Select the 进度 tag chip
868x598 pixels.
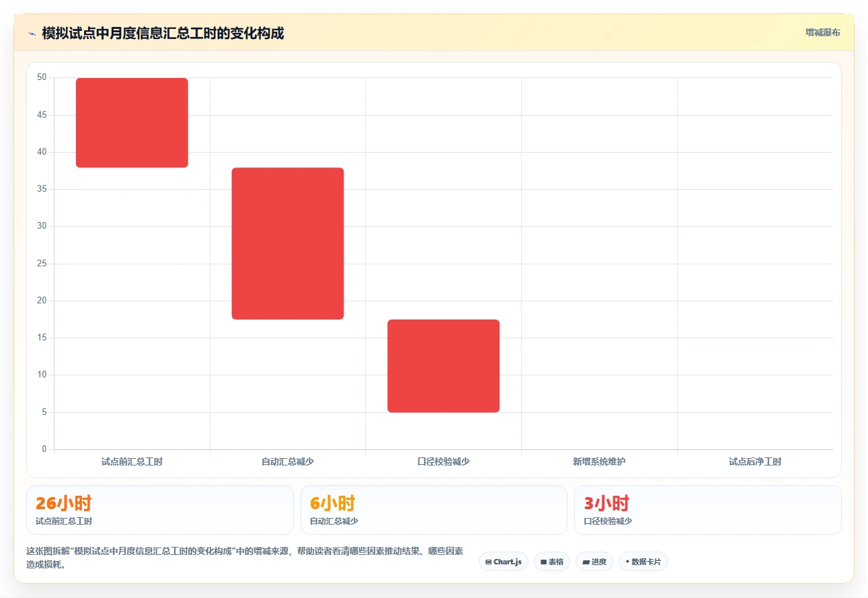[594, 562]
